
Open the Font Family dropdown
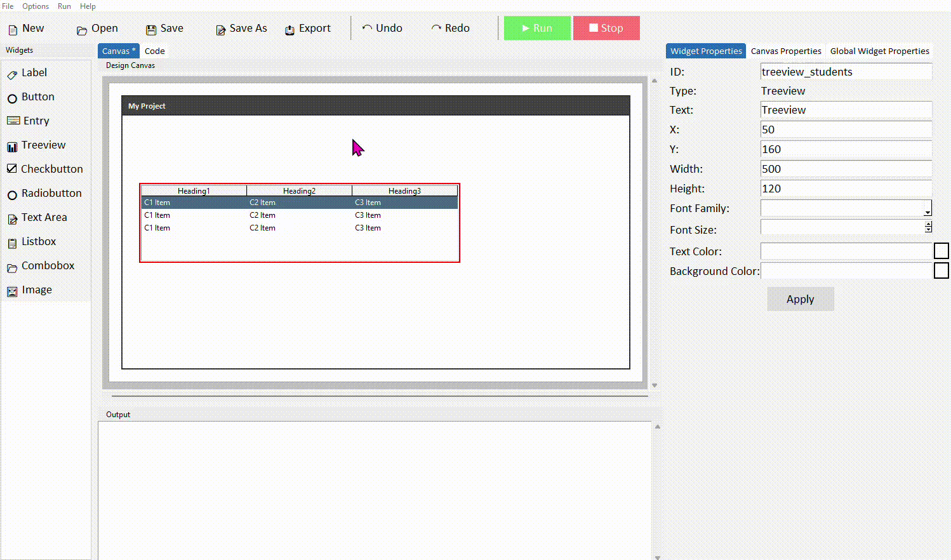pos(928,210)
